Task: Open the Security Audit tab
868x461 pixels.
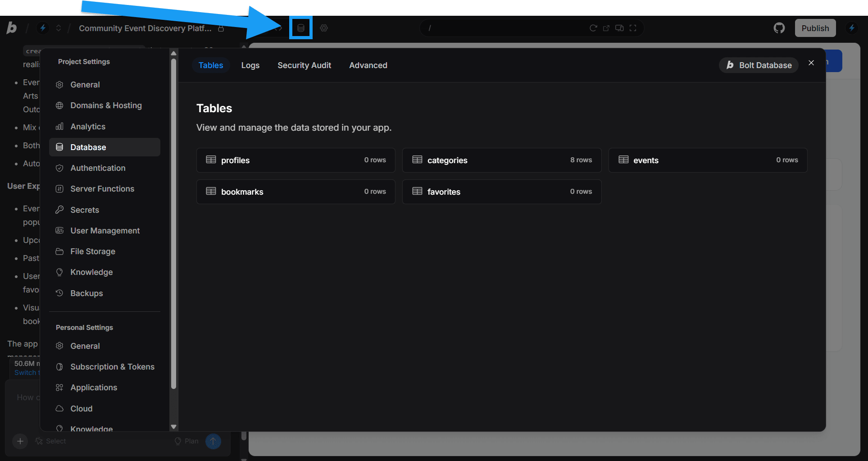Action: pos(304,65)
